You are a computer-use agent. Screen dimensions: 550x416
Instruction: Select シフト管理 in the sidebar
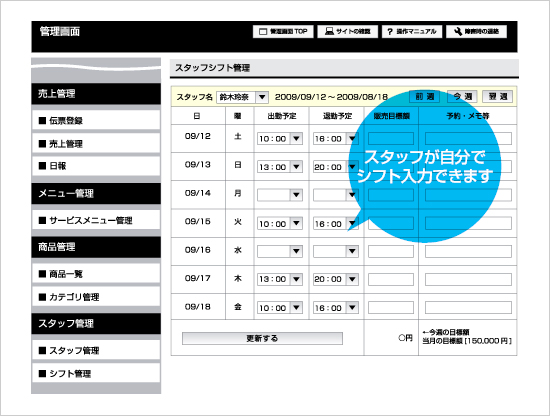tap(96, 373)
